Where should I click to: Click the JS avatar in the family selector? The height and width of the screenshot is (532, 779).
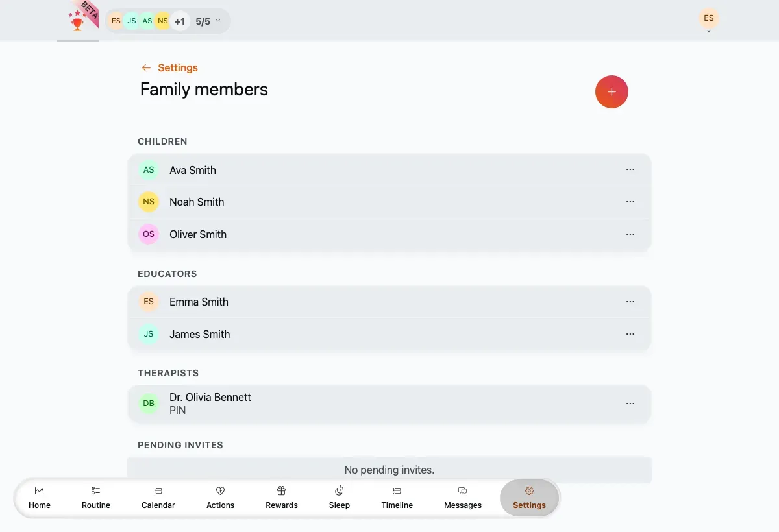click(132, 21)
